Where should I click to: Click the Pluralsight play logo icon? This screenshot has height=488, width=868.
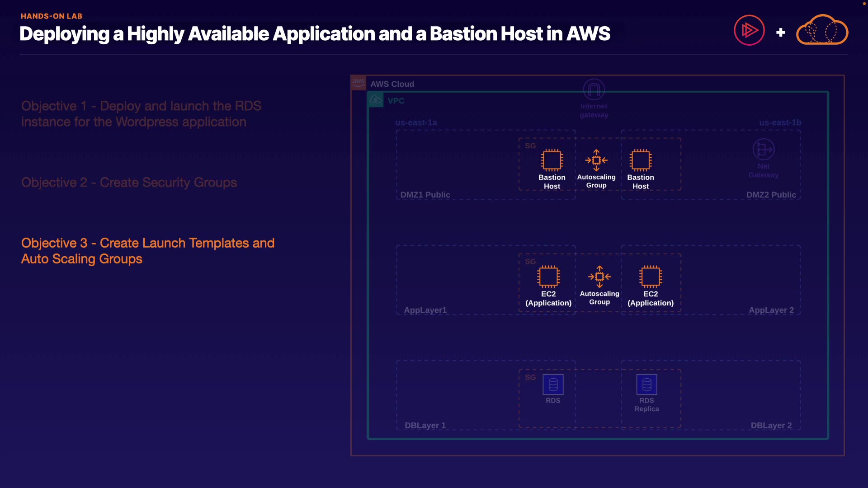tap(749, 30)
